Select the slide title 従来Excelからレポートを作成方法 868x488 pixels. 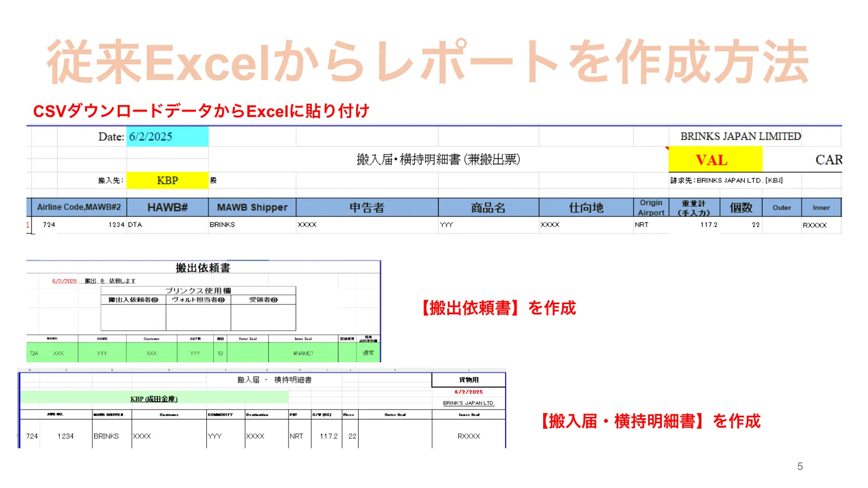[x=428, y=62]
